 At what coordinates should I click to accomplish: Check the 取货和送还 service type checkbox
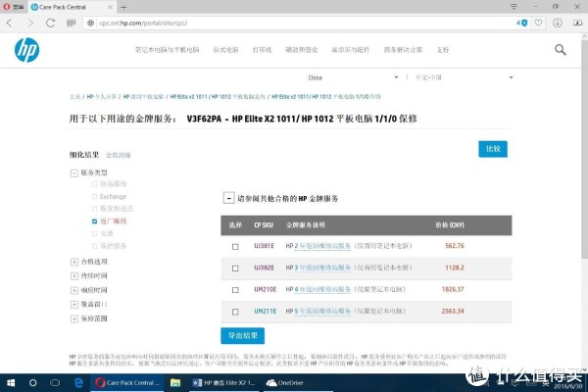coord(94,209)
